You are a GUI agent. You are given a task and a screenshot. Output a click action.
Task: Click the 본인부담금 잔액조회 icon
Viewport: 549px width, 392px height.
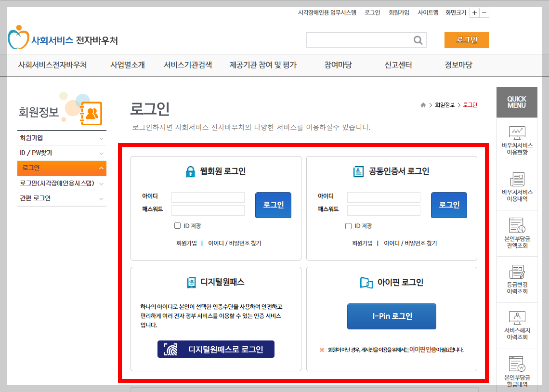(x=517, y=234)
